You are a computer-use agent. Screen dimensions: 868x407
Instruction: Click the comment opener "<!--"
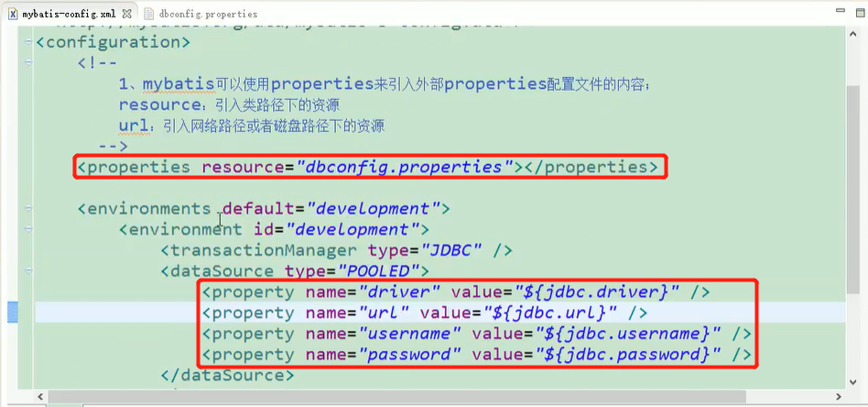pos(97,62)
